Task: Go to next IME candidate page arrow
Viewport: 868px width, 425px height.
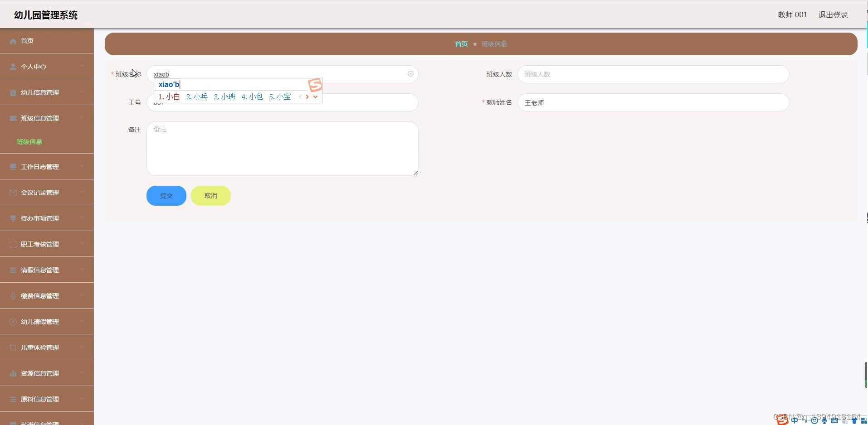Action: pos(307,97)
